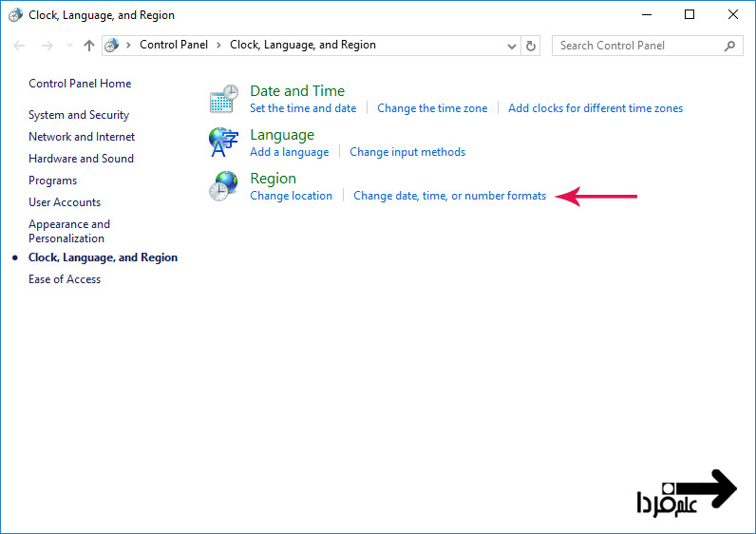Viewport: 756px width, 534px height.
Task: Open Change date, time, or number formats
Action: tap(449, 196)
